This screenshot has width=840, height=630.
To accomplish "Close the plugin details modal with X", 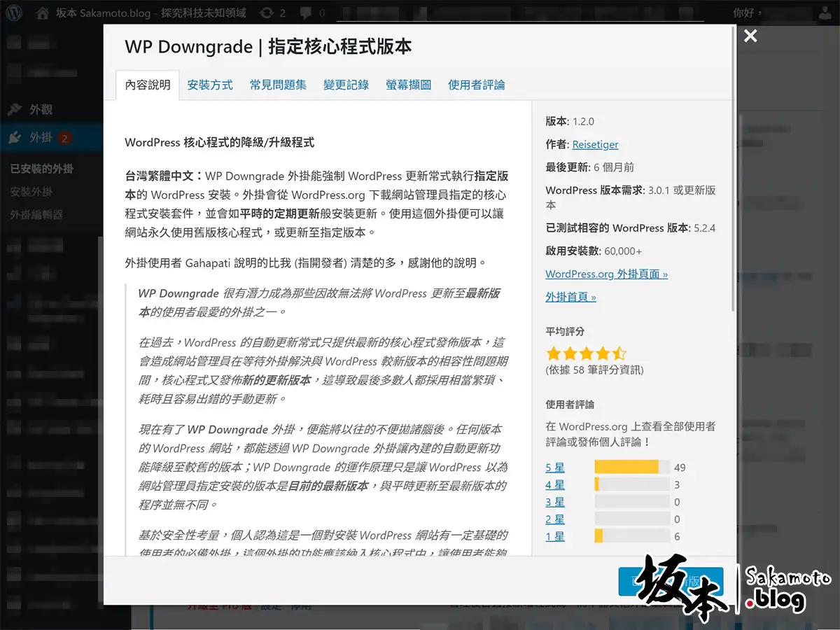I will pos(750,36).
